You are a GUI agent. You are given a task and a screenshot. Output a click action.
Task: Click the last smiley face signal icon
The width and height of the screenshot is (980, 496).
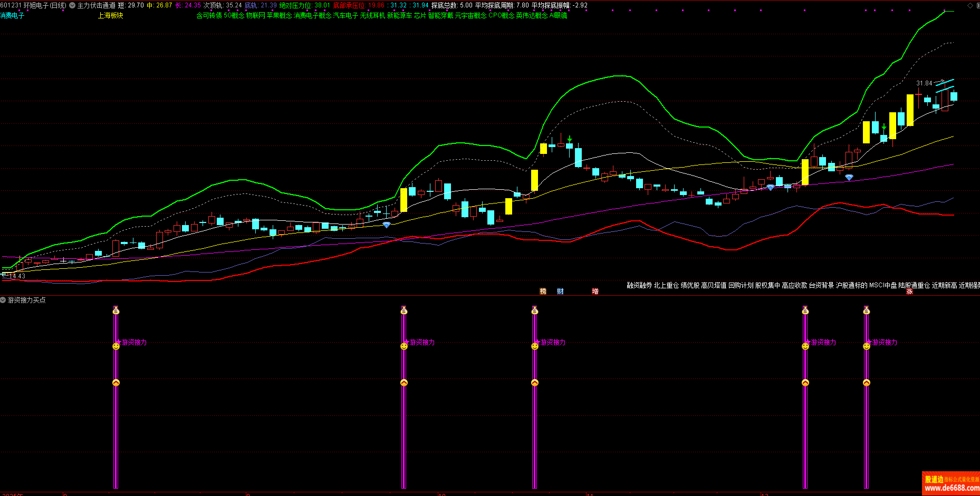coord(866,346)
